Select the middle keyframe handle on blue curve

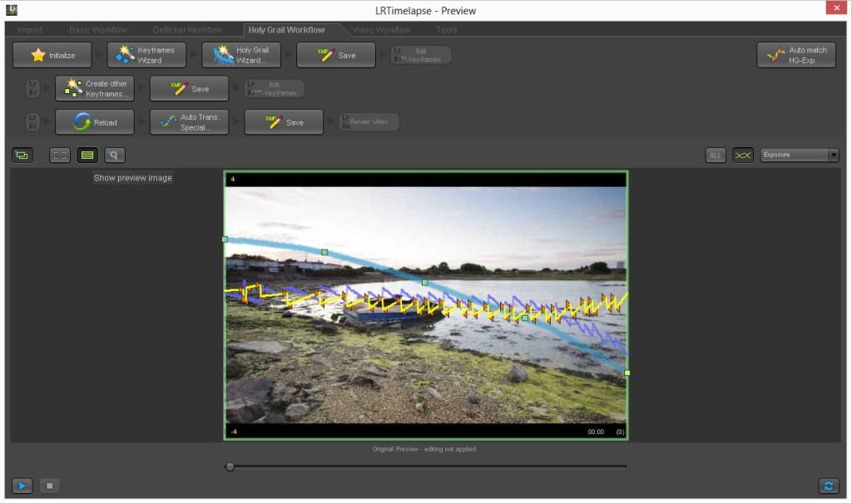(425, 283)
